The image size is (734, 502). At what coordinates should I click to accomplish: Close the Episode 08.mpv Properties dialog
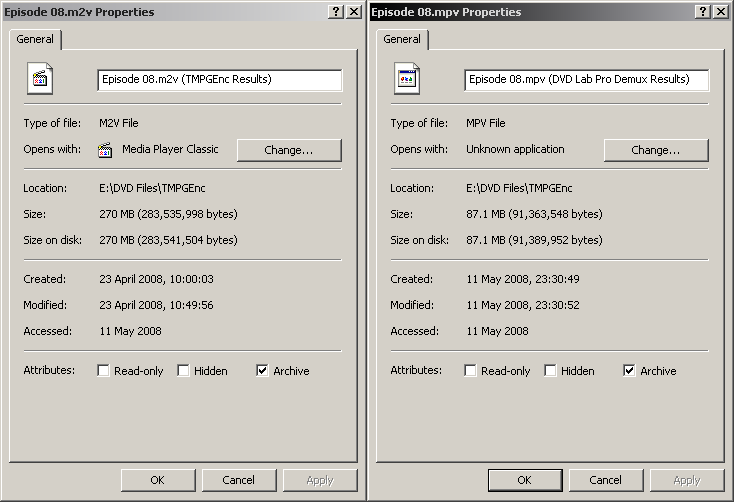tap(721, 12)
